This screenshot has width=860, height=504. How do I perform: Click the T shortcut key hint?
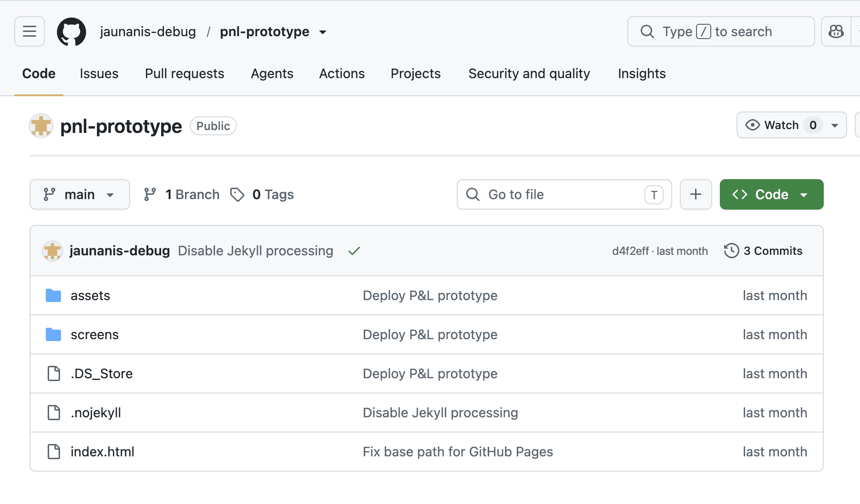(x=654, y=194)
